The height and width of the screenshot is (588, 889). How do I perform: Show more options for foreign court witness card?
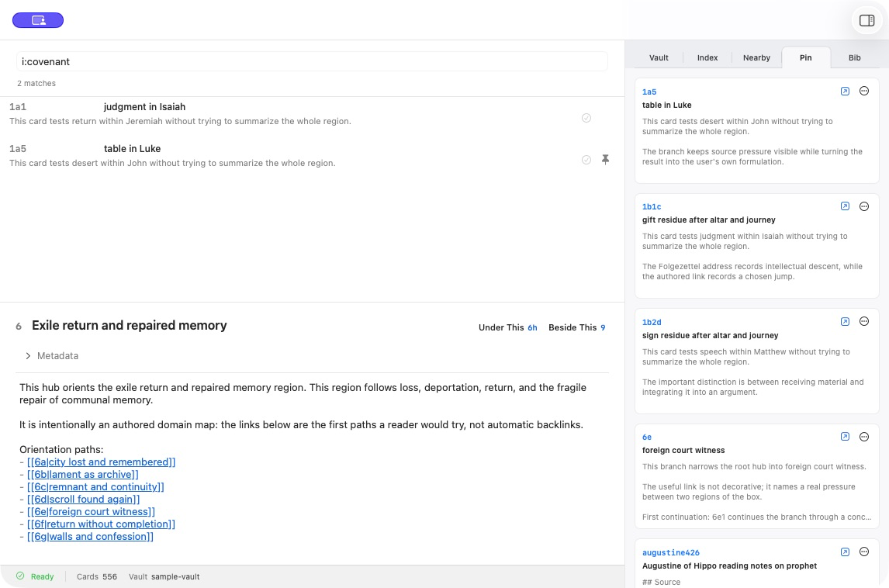[864, 437]
